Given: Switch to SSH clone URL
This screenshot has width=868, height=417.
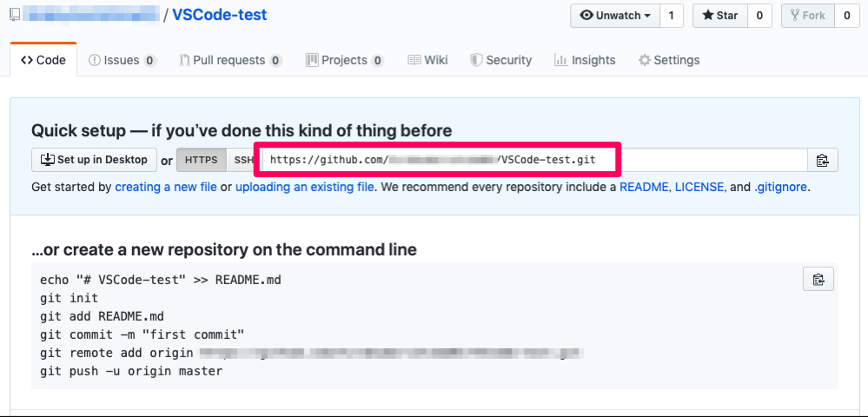Looking at the screenshot, I should pos(242,160).
